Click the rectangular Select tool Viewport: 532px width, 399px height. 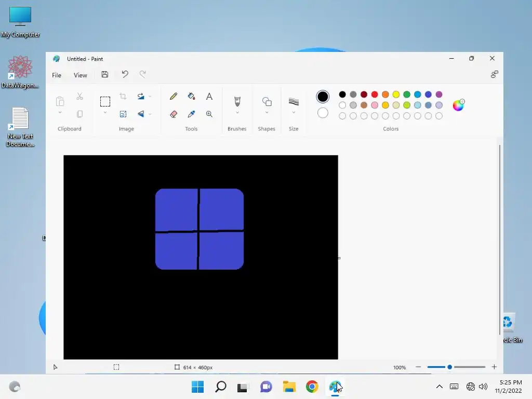coord(105,101)
